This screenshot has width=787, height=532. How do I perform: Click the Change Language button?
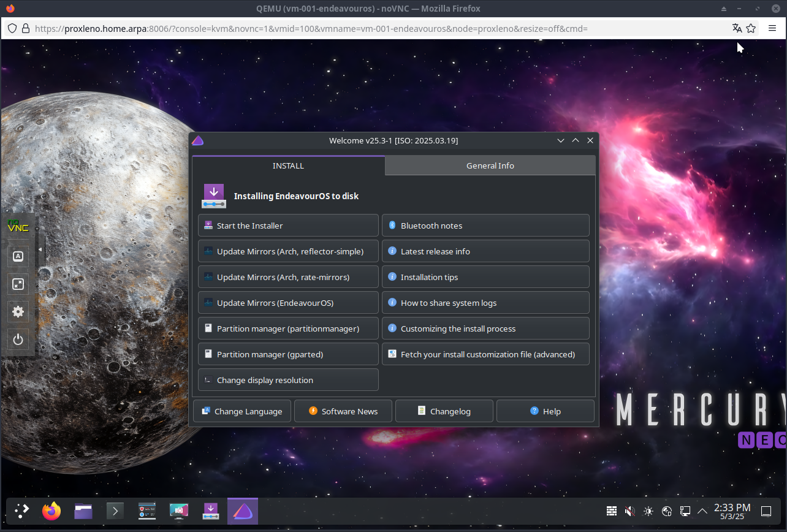[241, 411]
